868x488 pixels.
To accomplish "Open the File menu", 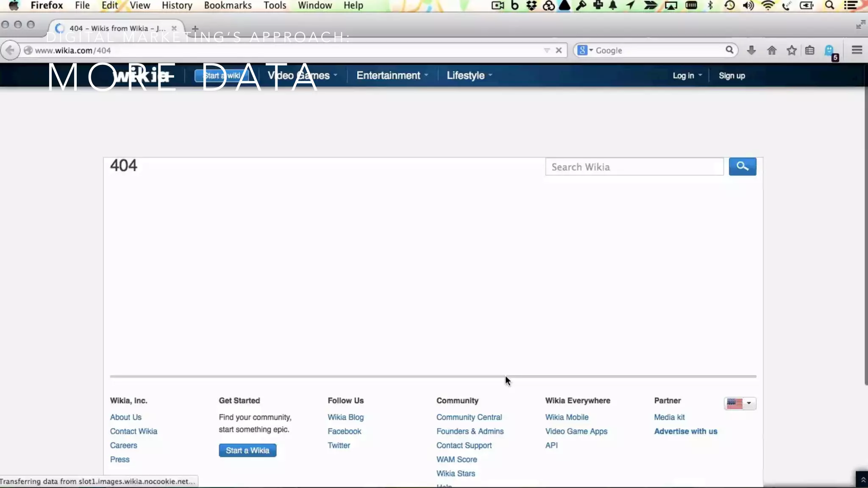I will pos(82,6).
